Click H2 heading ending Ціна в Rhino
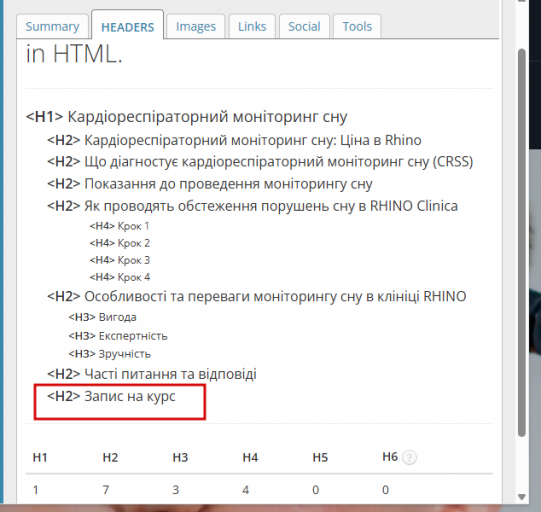Viewport: 541px width, 512px height. click(x=234, y=140)
